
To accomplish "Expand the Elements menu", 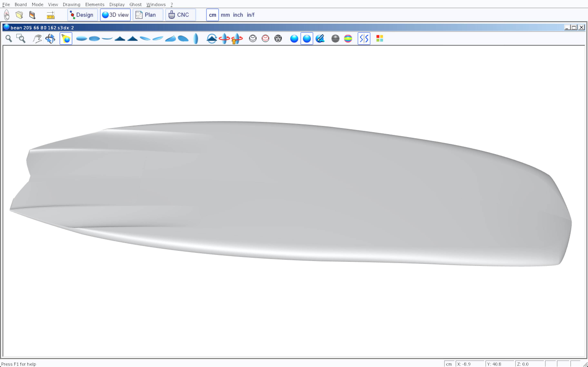I will click(x=95, y=4).
